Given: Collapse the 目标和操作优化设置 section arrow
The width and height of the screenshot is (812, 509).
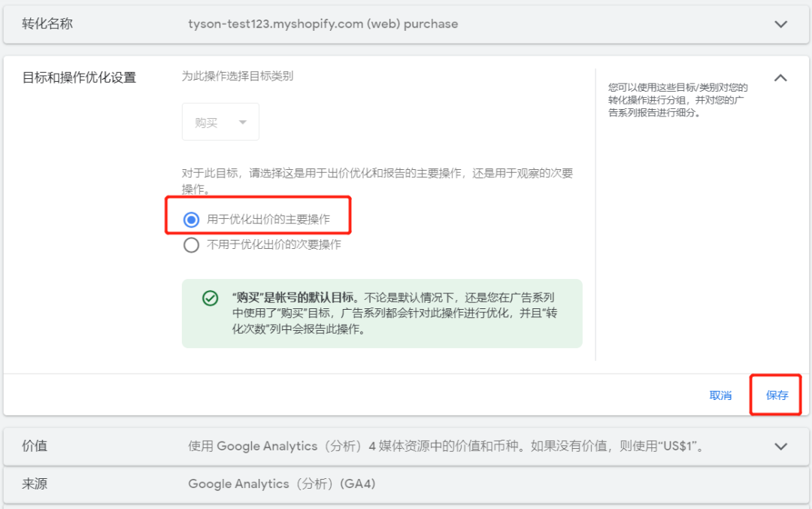Looking at the screenshot, I should (781, 78).
